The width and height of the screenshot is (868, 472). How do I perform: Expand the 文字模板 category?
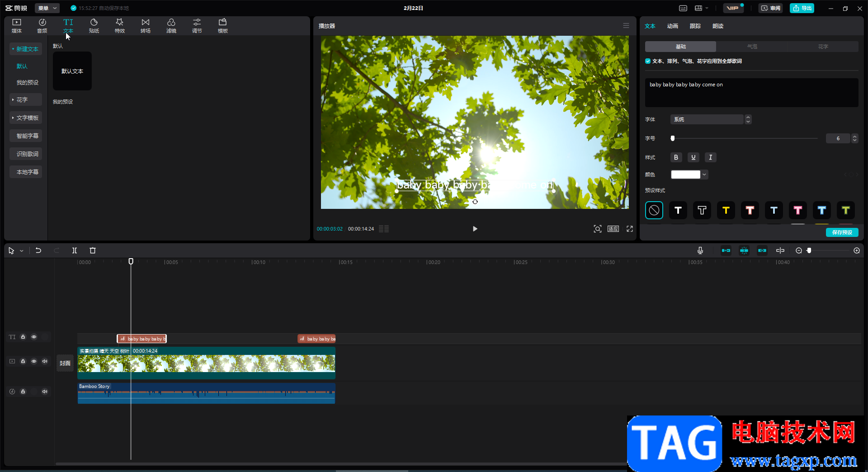click(26, 118)
